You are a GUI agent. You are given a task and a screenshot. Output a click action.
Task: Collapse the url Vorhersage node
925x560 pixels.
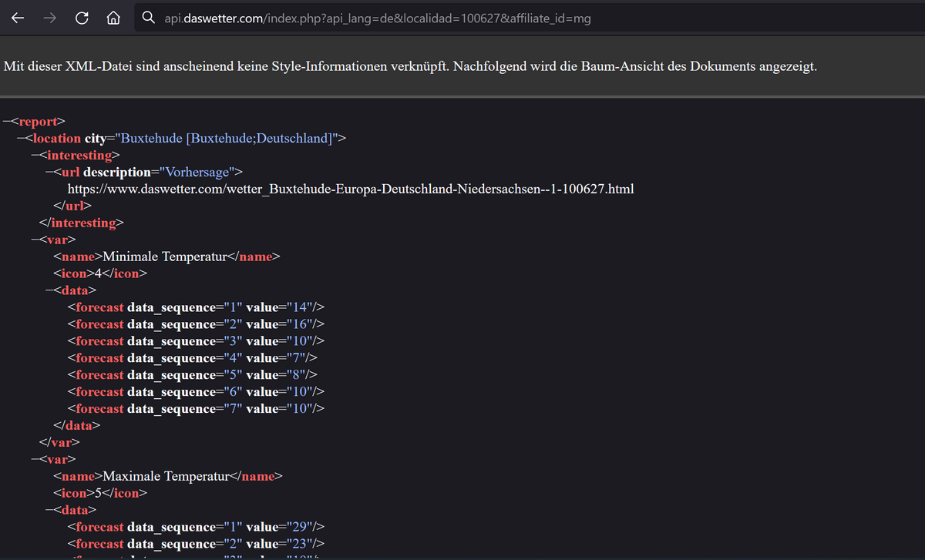(49, 173)
